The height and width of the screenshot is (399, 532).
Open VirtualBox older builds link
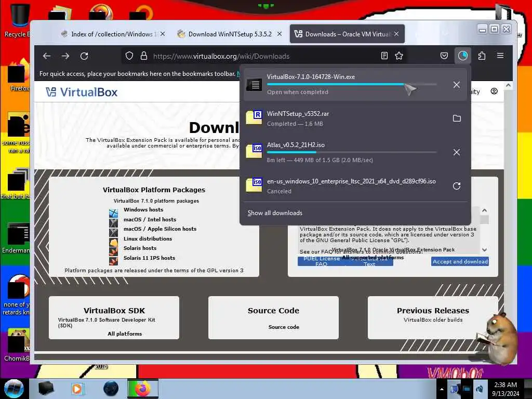point(433,320)
